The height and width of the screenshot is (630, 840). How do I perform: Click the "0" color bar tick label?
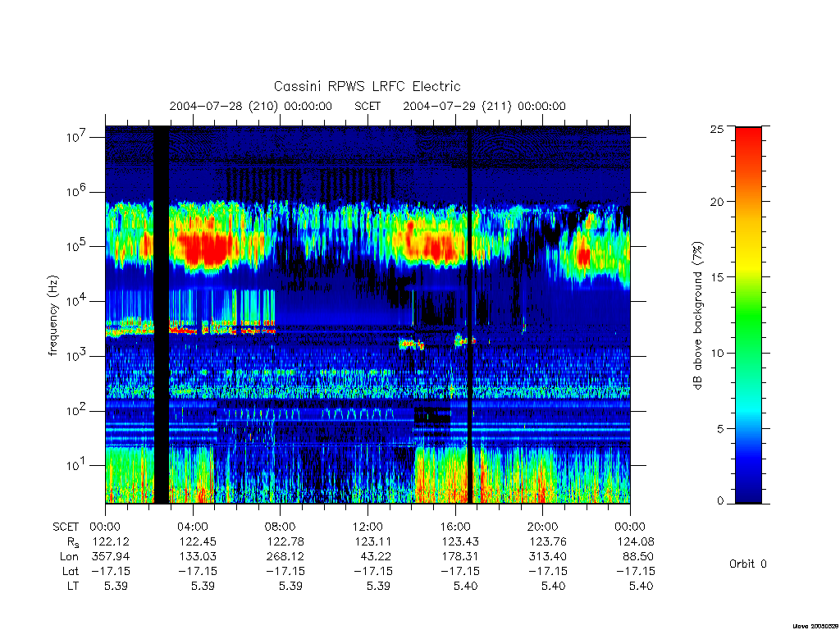click(x=720, y=501)
